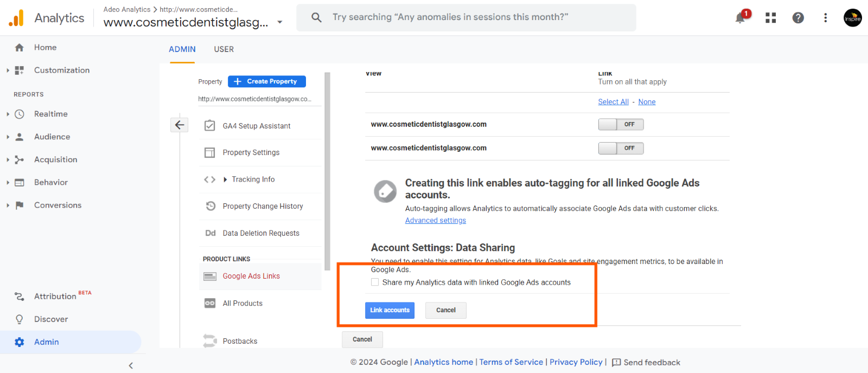Viewport: 868px width, 373px height.
Task: Click the Customization dashboard icon
Action: 20,70
